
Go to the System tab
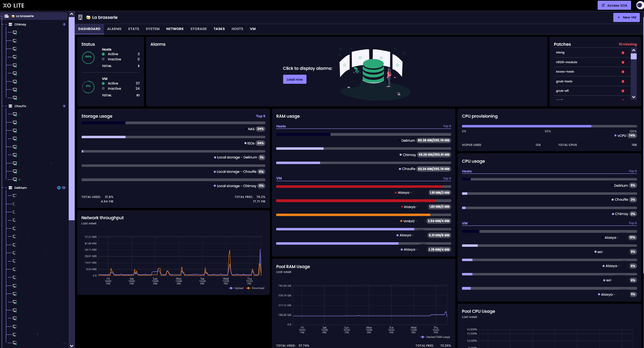coord(153,29)
